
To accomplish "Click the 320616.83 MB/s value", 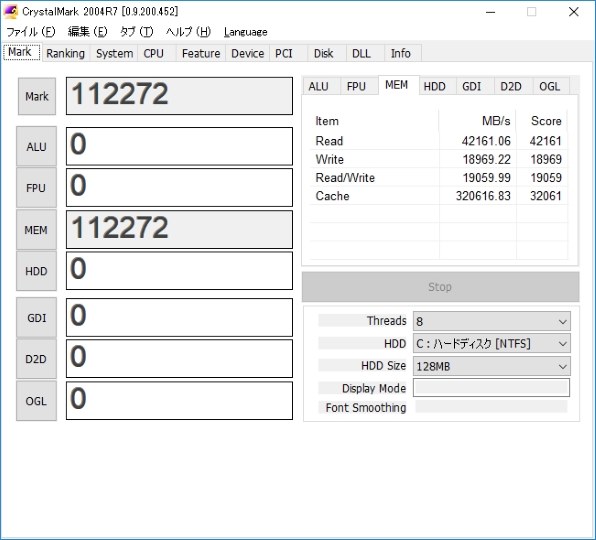I will click(483, 196).
